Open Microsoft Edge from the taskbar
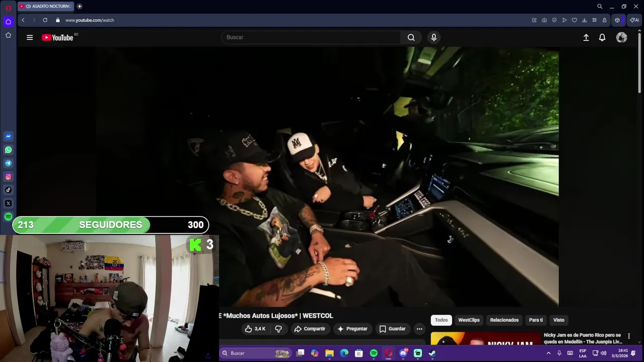 click(344, 353)
